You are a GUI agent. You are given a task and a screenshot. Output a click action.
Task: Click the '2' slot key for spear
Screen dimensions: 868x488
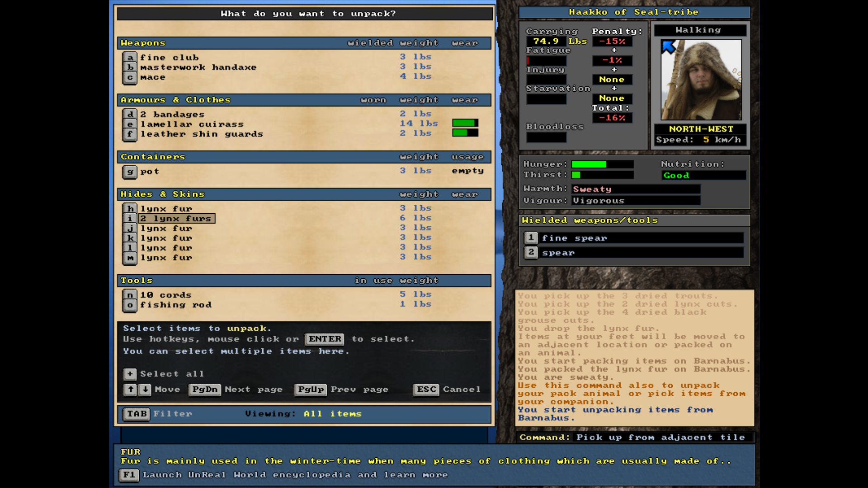coord(531,253)
